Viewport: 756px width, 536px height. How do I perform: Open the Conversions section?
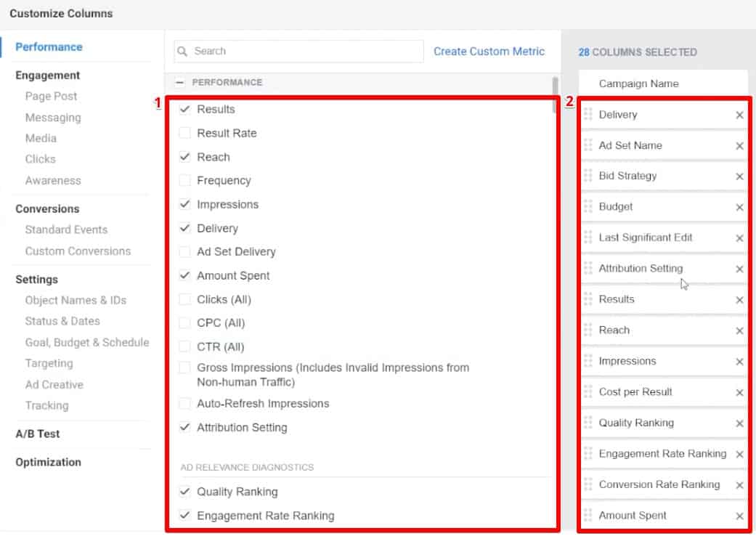pyautogui.click(x=46, y=208)
